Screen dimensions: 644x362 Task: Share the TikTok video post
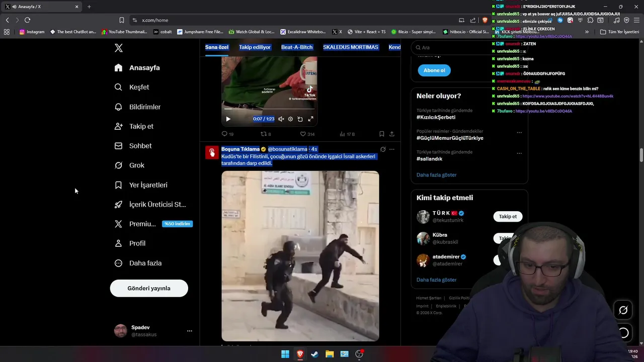[392, 134]
